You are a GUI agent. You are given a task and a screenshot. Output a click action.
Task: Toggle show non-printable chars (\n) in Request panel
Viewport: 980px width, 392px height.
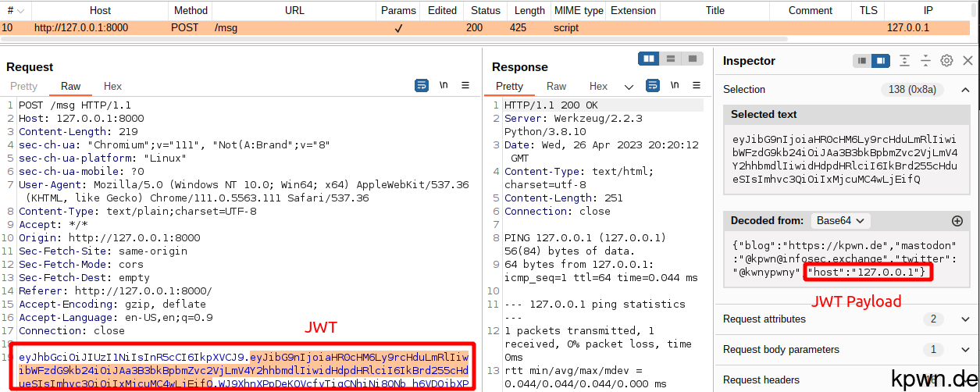tap(444, 86)
